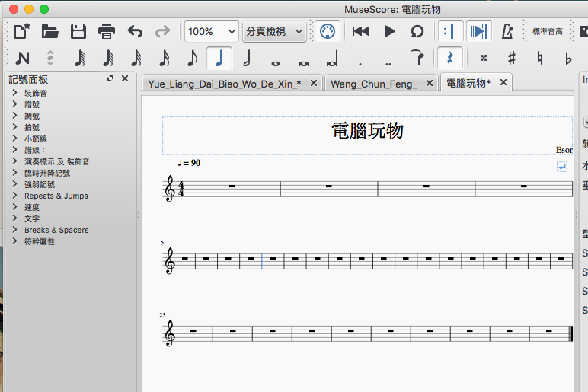Expand the 譜號 palette section
The image size is (588, 392).
point(32,104)
